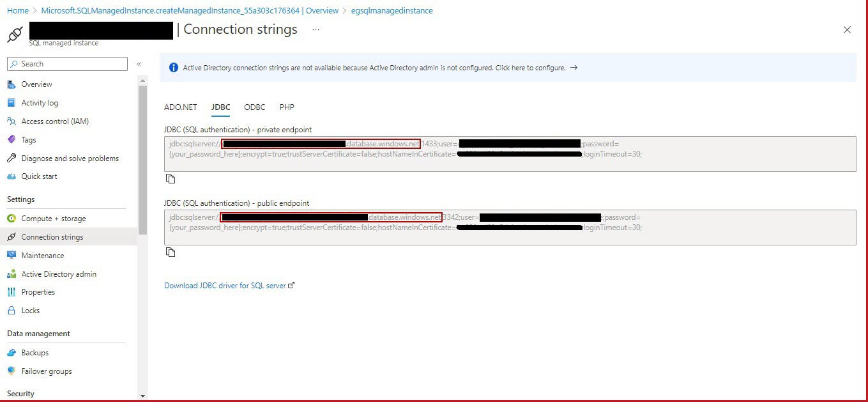Screen dimensions: 868x402
Task: Open the Overview icon in sidebar
Action: coord(11,84)
